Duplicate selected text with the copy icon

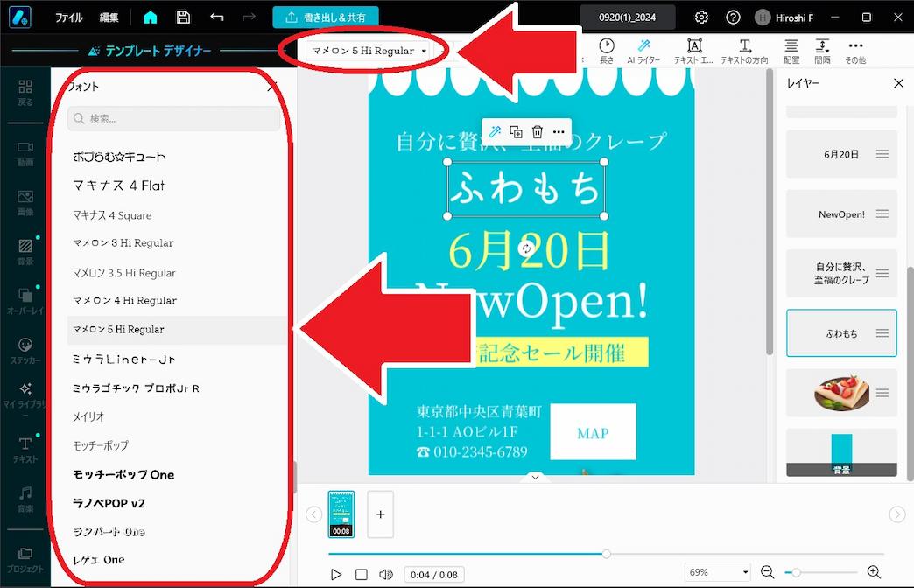(x=516, y=132)
